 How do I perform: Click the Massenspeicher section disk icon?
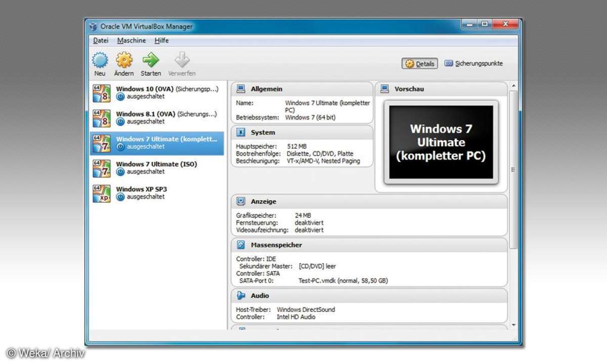coord(241,245)
